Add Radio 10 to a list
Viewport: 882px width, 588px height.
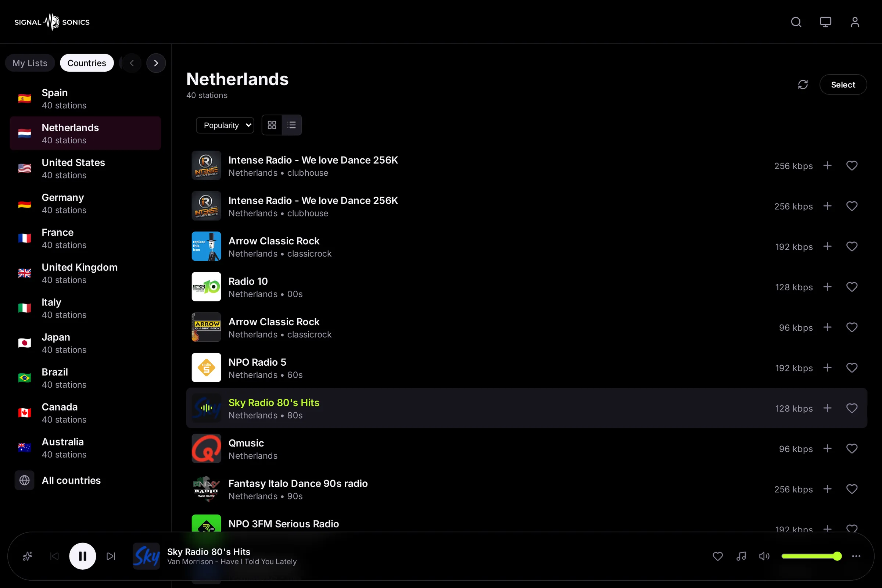pos(827,287)
